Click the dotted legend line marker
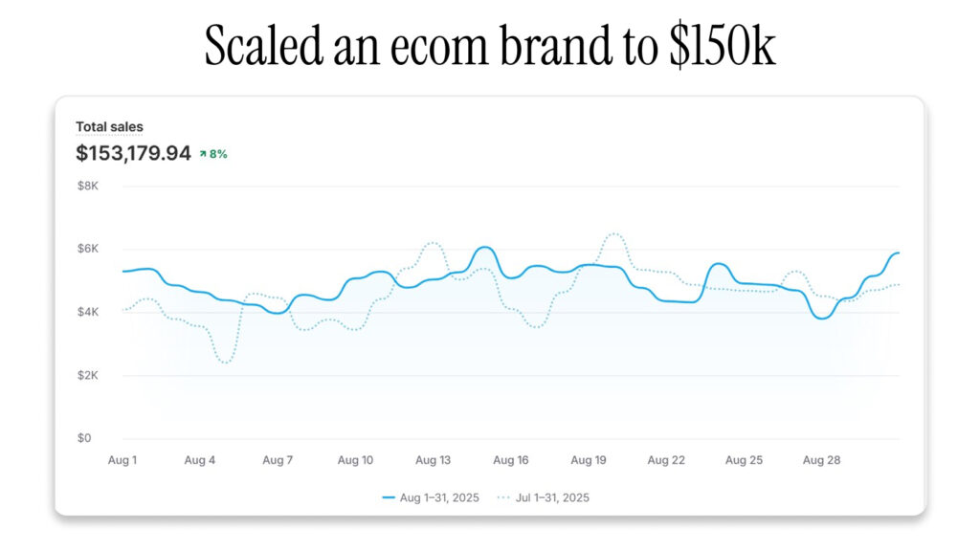The image size is (980, 551). point(502,498)
